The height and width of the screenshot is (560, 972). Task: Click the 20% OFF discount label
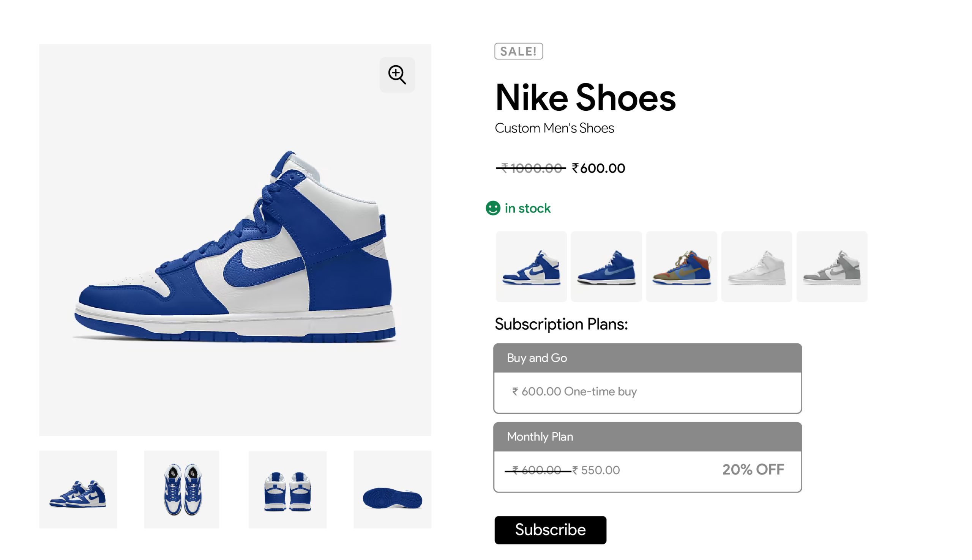pos(753,470)
